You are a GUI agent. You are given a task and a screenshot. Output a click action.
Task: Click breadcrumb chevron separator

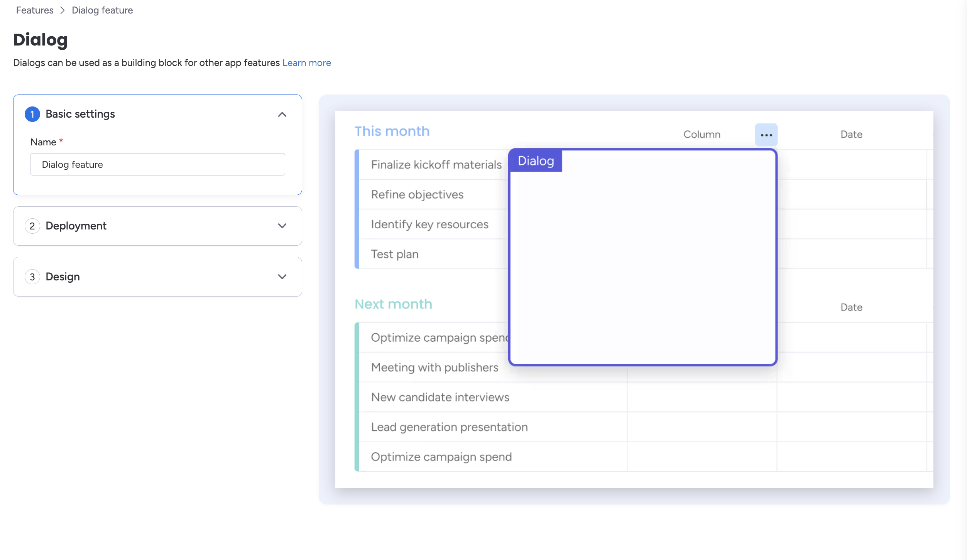pos(63,10)
